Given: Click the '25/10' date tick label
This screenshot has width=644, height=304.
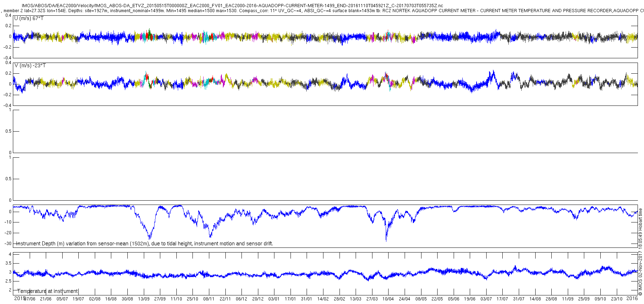Looking at the screenshot, I should pyautogui.click(x=192, y=299).
